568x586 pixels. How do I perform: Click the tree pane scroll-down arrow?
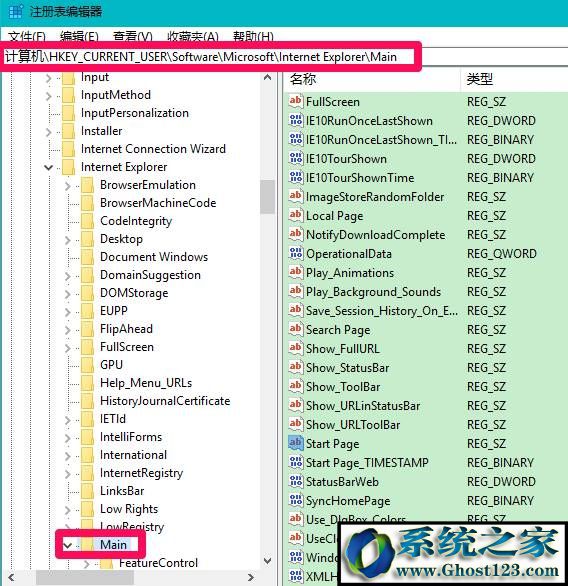tap(267, 561)
